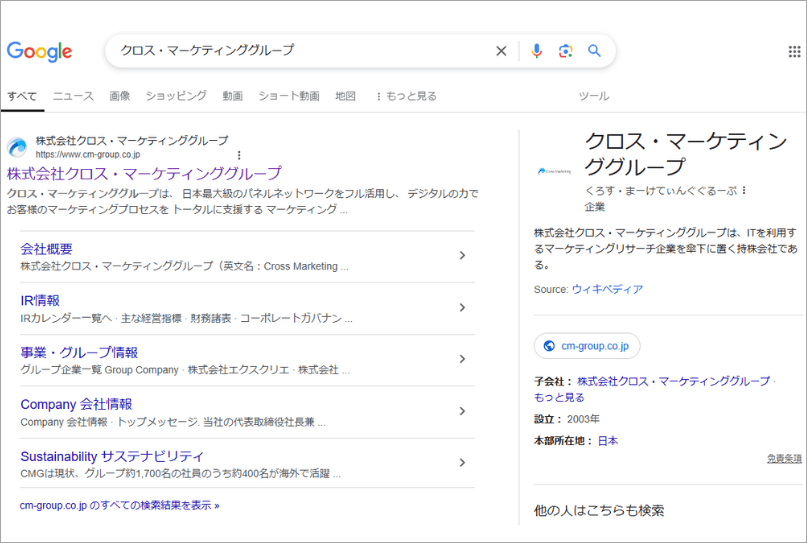Click the magnifier search icon
The width and height of the screenshot is (807, 543).
tap(594, 51)
